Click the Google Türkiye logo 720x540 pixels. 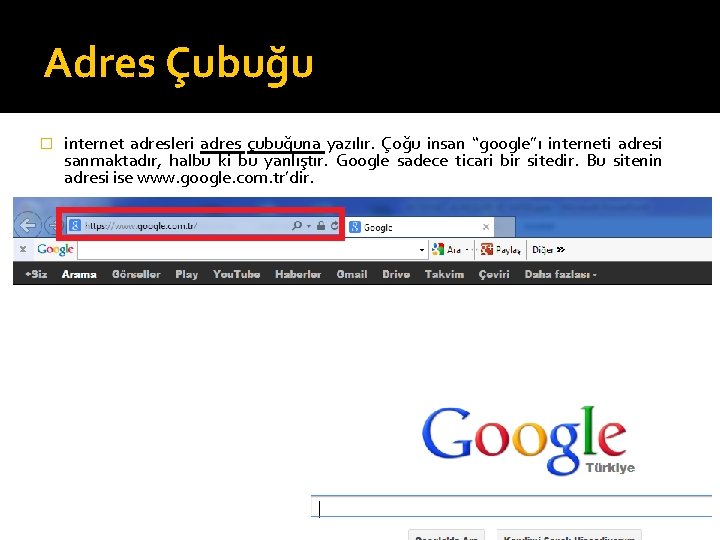point(527,441)
